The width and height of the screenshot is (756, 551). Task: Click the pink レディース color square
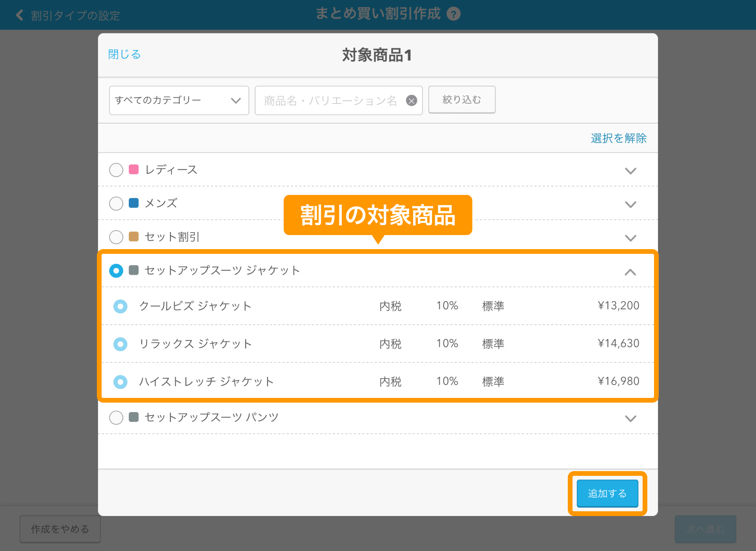[134, 170]
